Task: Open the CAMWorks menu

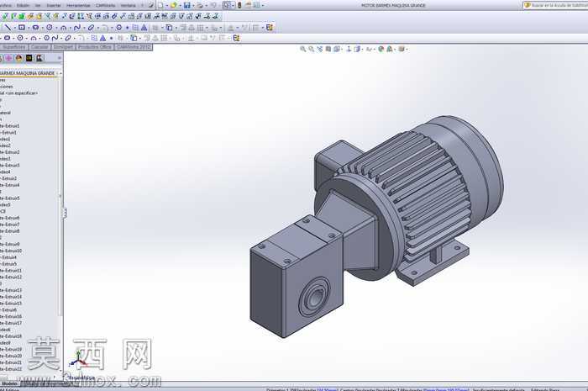Action: [105, 5]
